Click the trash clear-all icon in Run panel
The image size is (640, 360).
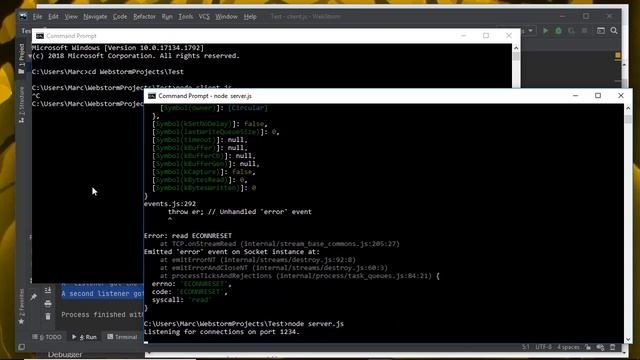click(48, 316)
